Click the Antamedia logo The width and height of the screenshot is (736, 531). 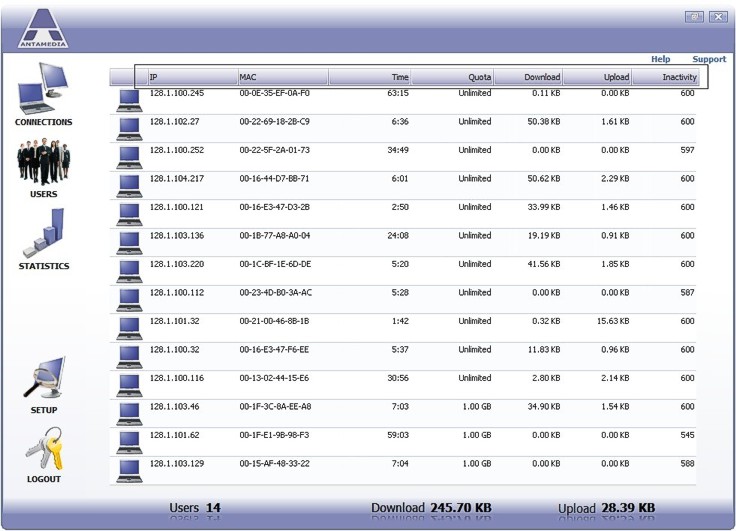point(45,28)
